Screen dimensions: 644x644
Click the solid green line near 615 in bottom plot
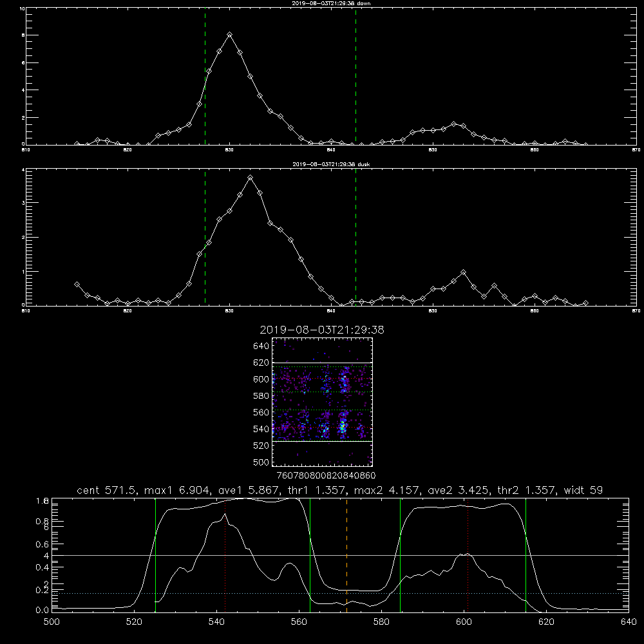(526, 555)
